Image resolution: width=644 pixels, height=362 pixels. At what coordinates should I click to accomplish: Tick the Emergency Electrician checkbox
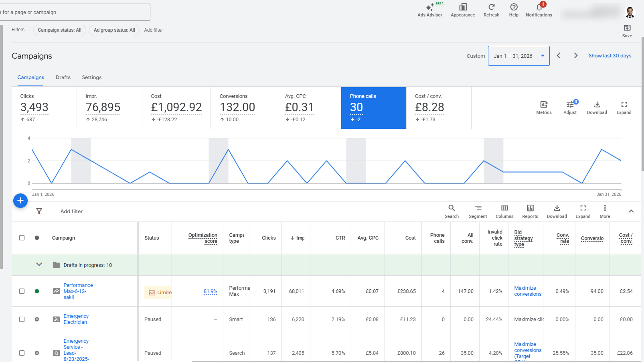(22, 319)
